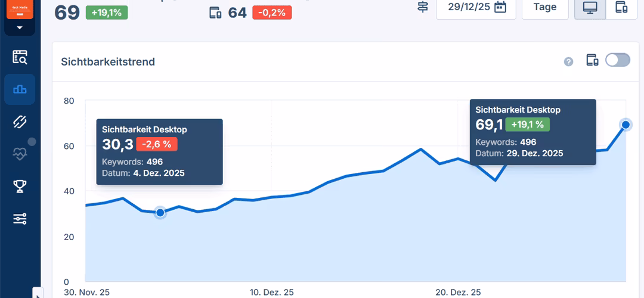Click the -0,2% mobile visibility badge
This screenshot has width=644, height=298.
(272, 13)
